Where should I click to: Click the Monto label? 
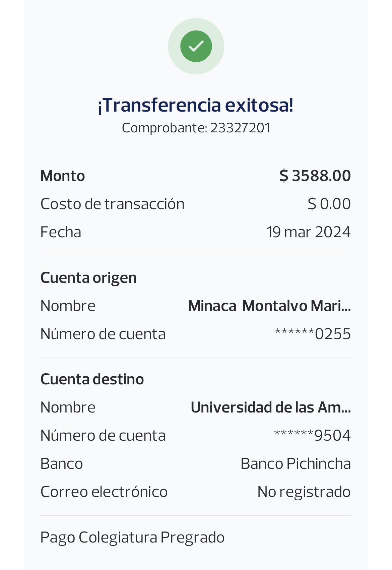tap(63, 176)
